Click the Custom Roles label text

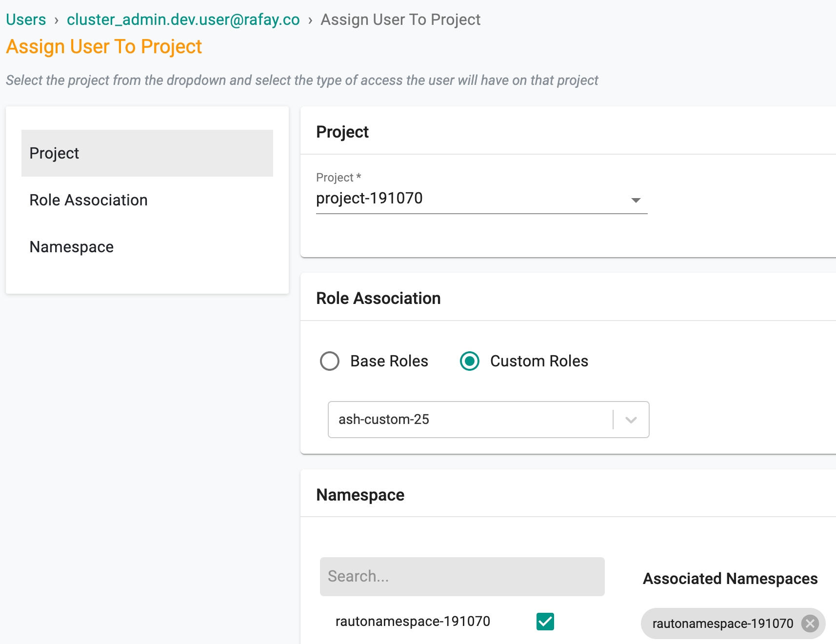(x=539, y=361)
